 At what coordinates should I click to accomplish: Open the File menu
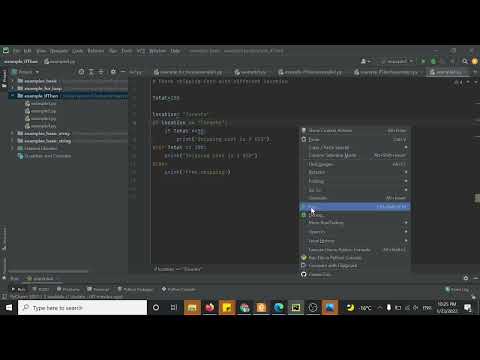[x=16, y=51]
